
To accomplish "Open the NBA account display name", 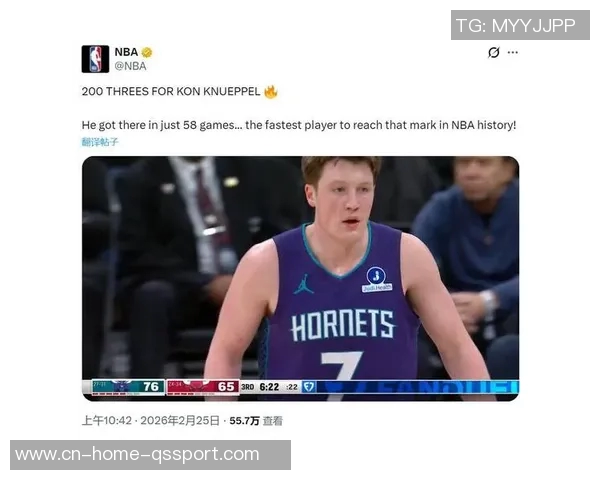I will pyautogui.click(x=126, y=52).
